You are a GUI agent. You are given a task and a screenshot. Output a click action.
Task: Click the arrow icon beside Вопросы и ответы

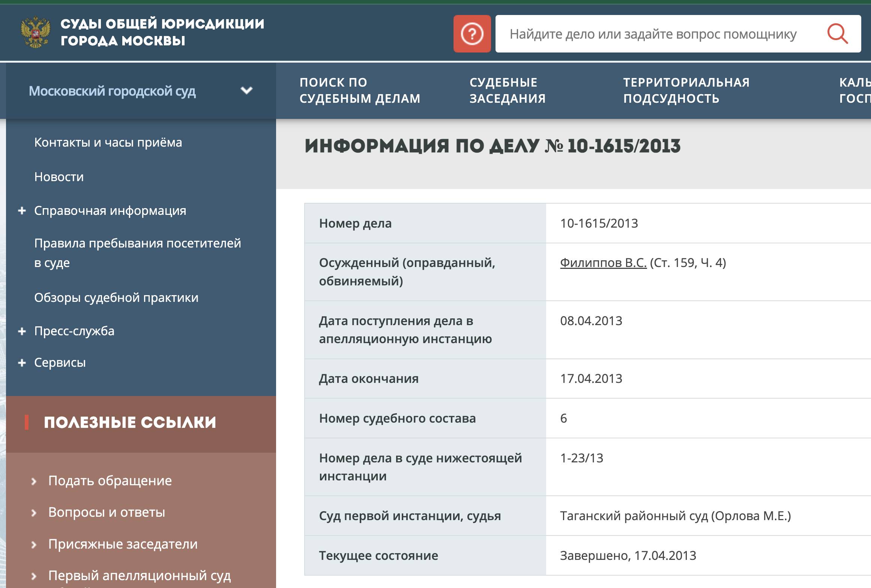pos(34,513)
